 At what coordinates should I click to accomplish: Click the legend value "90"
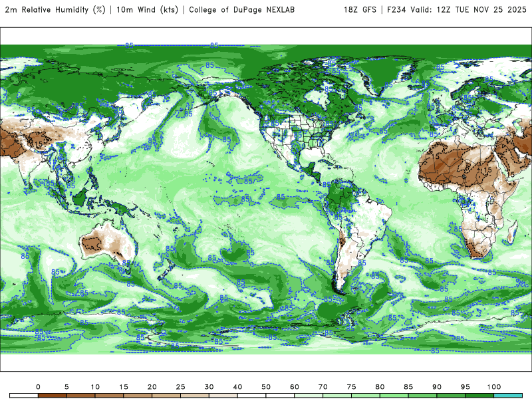coord(437,387)
